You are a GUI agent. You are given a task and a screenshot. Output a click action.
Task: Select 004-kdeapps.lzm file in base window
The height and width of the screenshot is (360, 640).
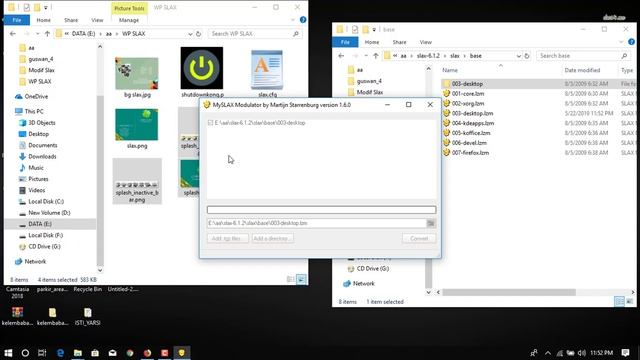pos(473,123)
